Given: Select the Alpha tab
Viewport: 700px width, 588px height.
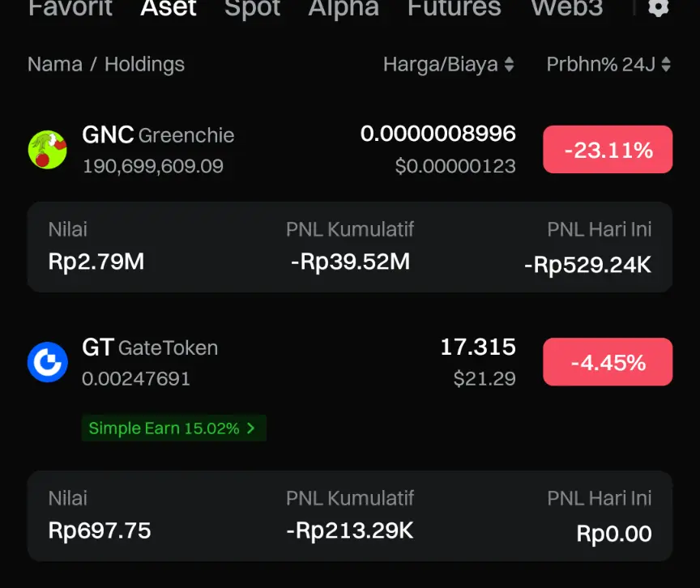Looking at the screenshot, I should tap(344, 7).
